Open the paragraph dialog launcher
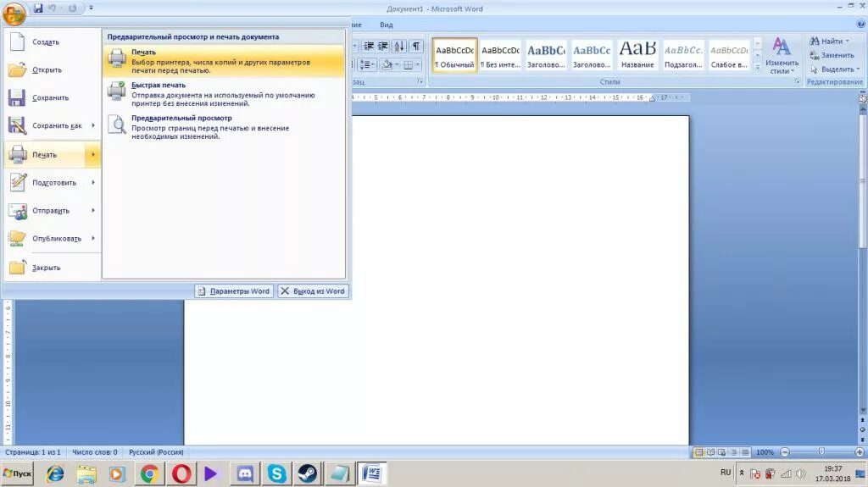868x487 pixels. pos(420,82)
